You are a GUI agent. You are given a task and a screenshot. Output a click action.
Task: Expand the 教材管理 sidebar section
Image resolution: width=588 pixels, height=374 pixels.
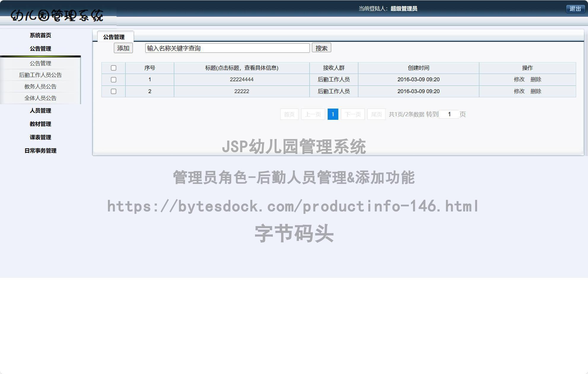pyautogui.click(x=40, y=124)
